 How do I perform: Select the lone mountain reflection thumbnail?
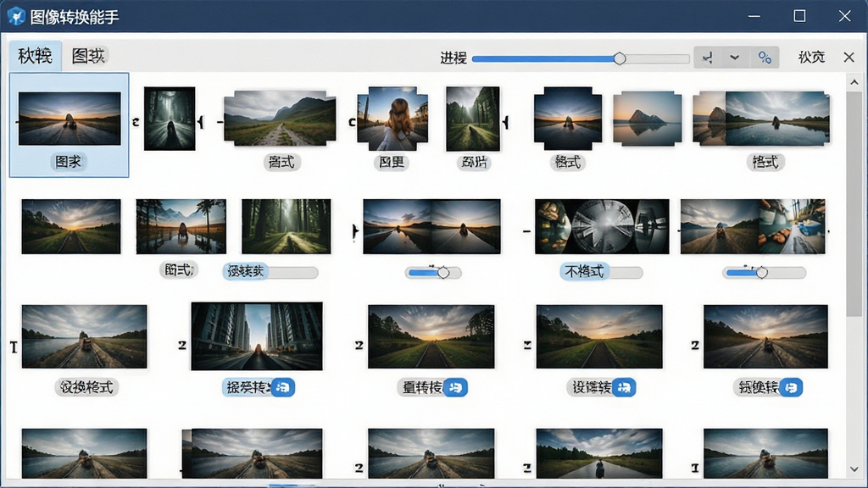648,119
